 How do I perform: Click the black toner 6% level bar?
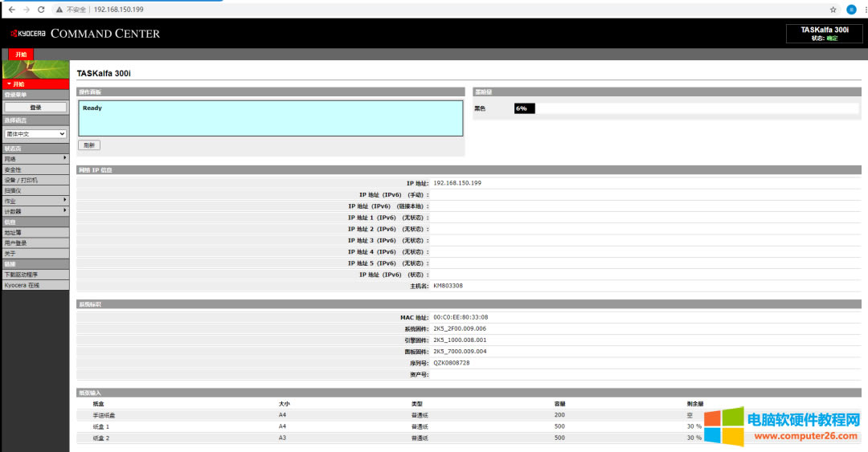click(x=524, y=108)
